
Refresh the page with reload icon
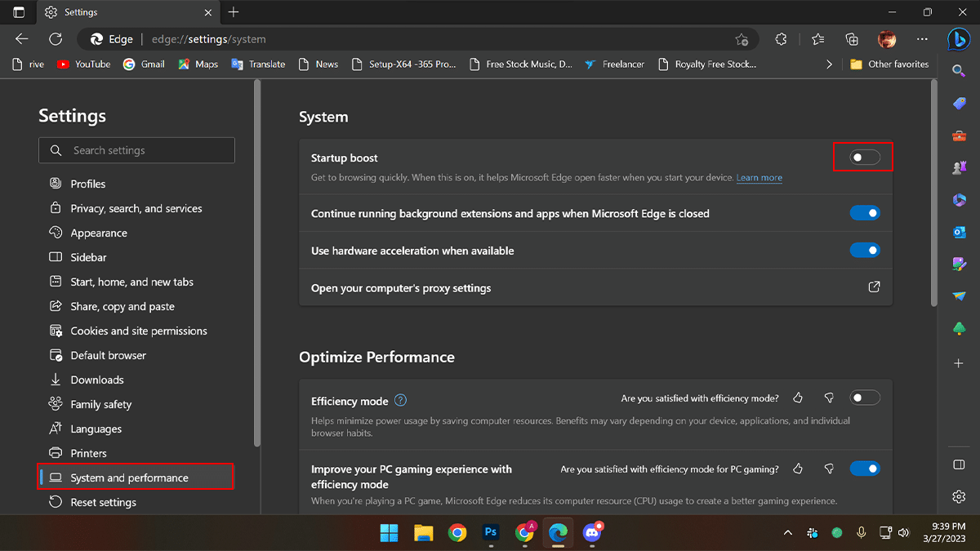point(56,39)
